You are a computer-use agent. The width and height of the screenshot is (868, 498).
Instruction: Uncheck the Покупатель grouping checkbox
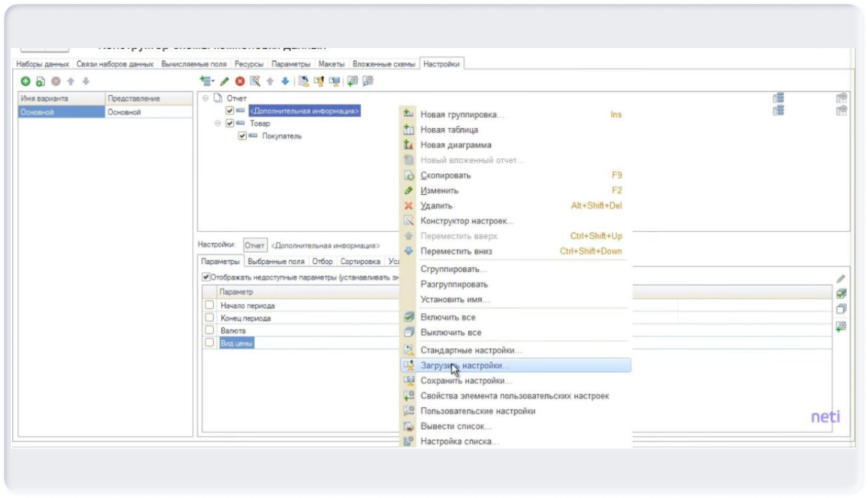tap(242, 136)
